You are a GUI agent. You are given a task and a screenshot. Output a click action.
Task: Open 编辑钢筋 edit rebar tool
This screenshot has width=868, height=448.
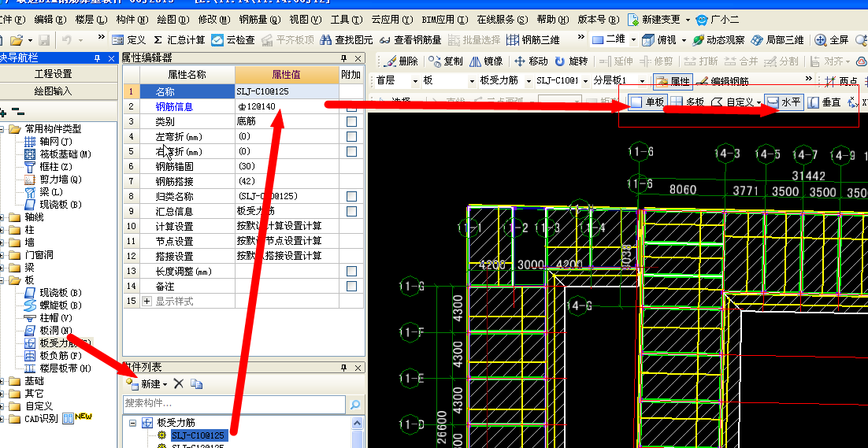coord(721,81)
